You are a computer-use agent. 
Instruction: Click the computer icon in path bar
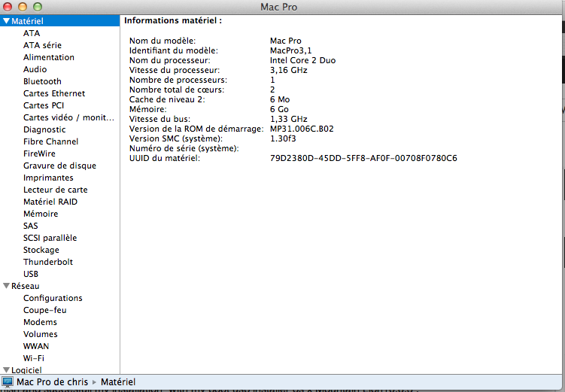point(8,382)
